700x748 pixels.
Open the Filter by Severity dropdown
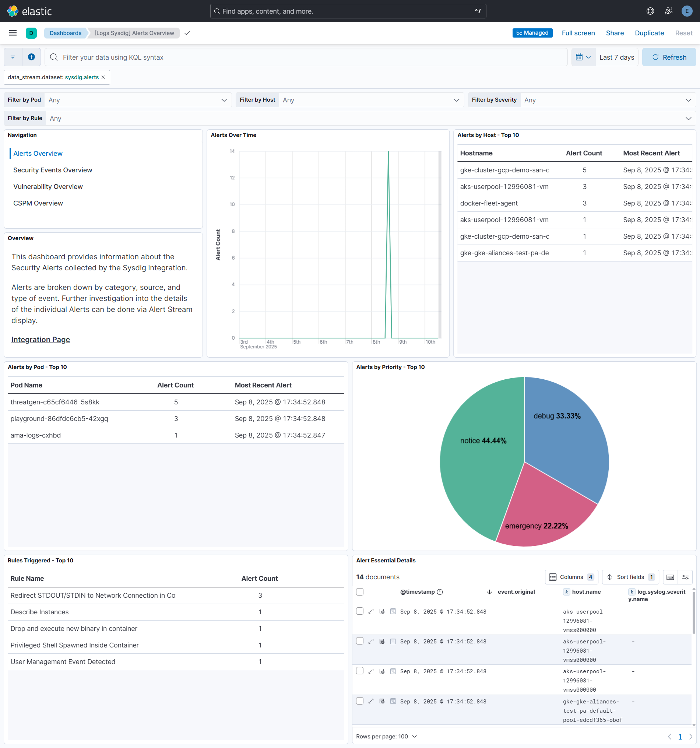click(688, 100)
